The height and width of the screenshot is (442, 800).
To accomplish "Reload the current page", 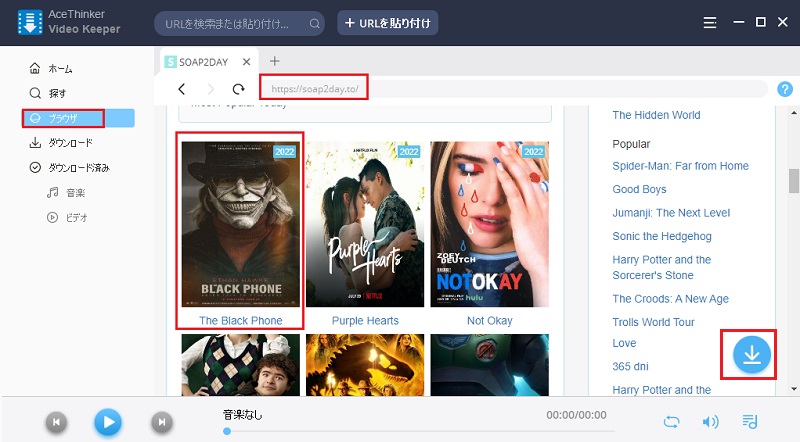I will [238, 89].
